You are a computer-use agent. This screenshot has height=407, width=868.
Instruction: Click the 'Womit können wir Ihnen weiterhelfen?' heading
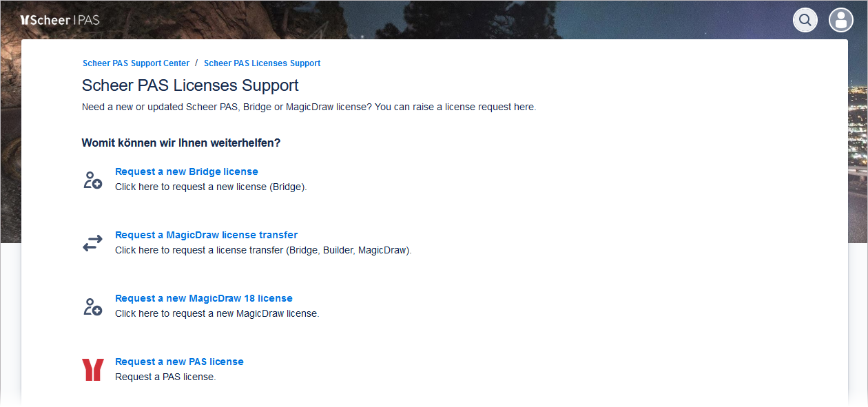(x=181, y=143)
